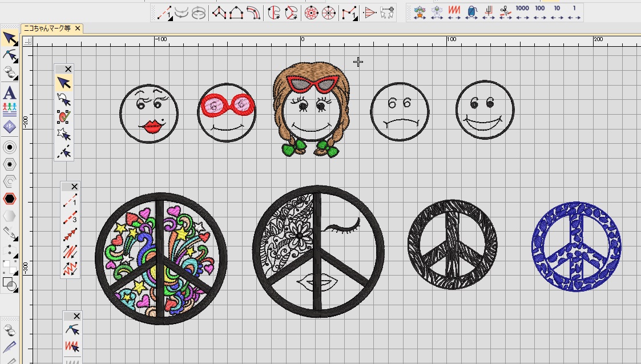Pick the triangle motif run stitch

(x=70, y=234)
